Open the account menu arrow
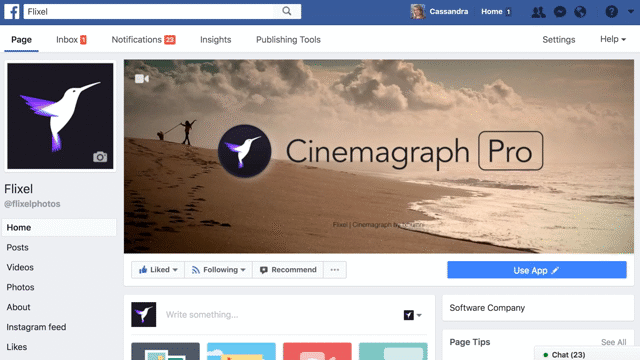The image size is (640, 360). 631,12
